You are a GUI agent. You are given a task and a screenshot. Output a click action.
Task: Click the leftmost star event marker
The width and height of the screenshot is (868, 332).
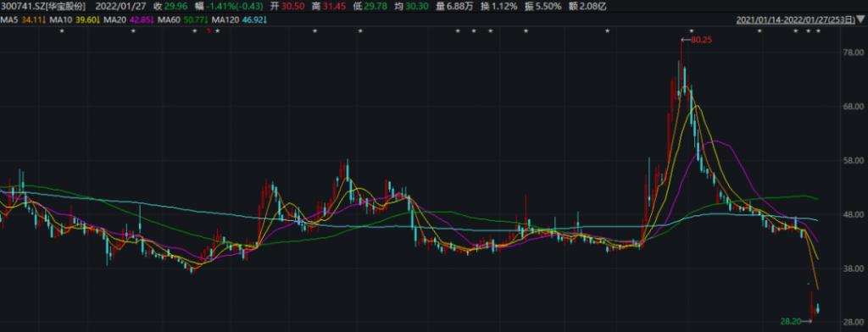click(x=62, y=31)
